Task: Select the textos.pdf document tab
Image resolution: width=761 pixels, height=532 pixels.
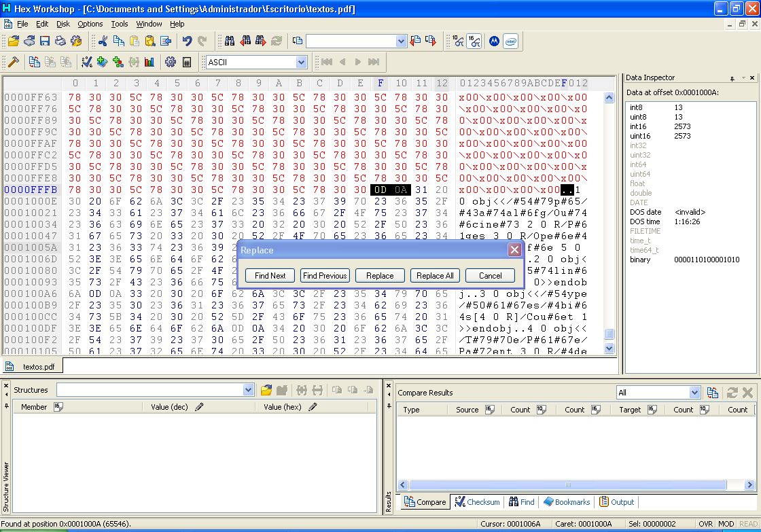Action: (x=32, y=366)
